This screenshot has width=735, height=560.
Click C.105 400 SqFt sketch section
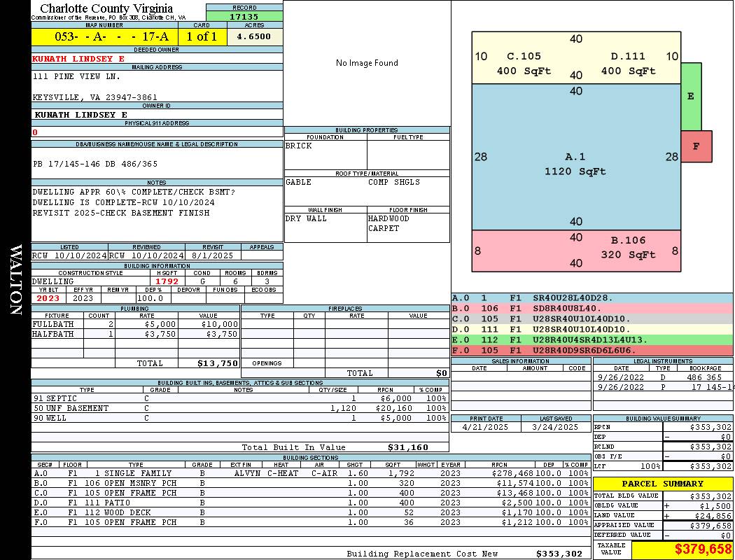pyautogui.click(x=524, y=63)
